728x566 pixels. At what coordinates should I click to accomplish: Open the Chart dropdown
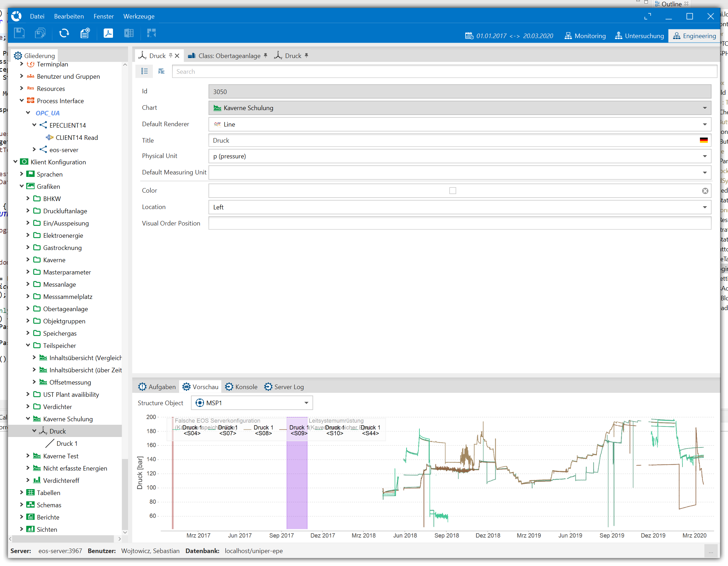[x=705, y=108]
